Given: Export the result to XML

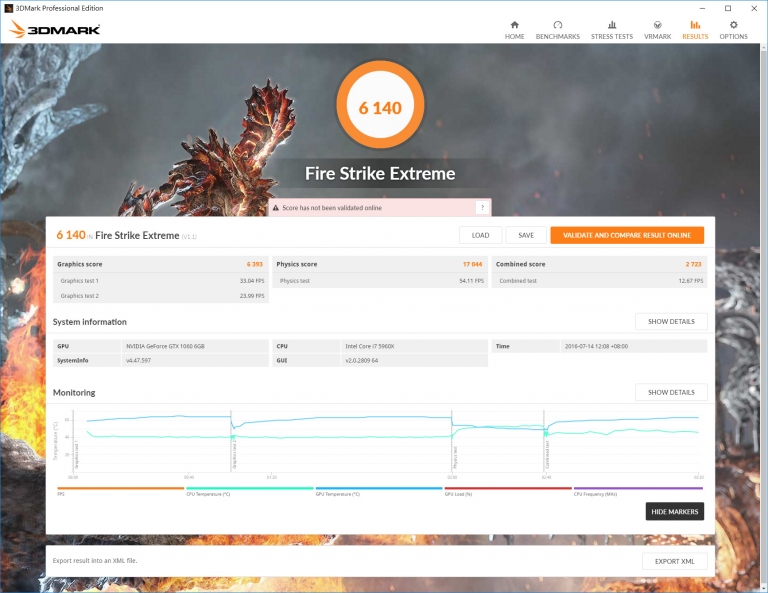Looking at the screenshot, I should click(x=674, y=561).
